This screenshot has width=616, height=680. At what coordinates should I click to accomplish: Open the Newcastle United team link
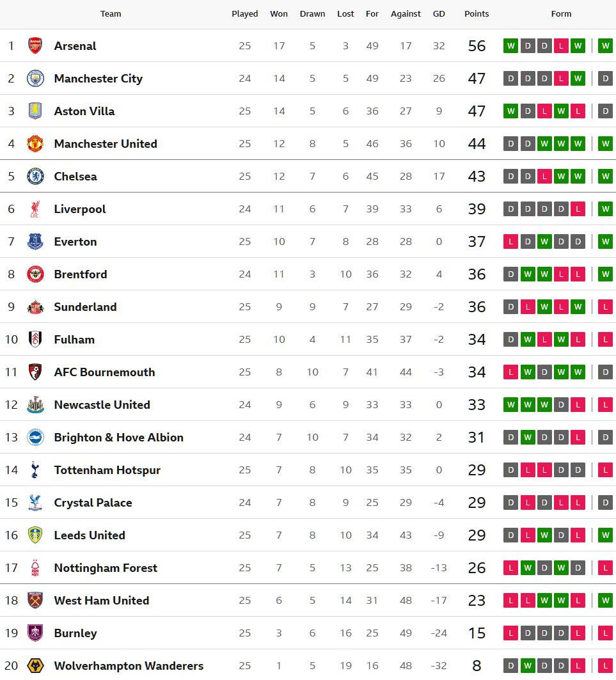point(102,404)
